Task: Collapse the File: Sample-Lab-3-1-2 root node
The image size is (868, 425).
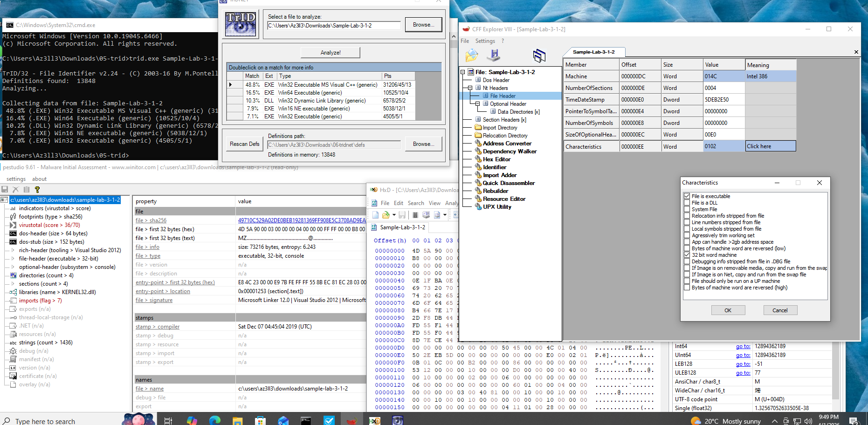Action: tap(462, 72)
